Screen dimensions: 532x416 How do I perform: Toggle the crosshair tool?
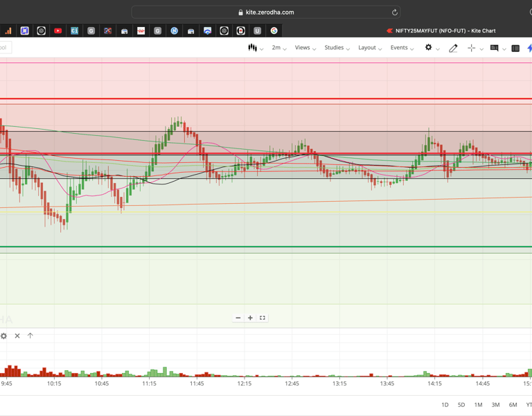(x=471, y=49)
